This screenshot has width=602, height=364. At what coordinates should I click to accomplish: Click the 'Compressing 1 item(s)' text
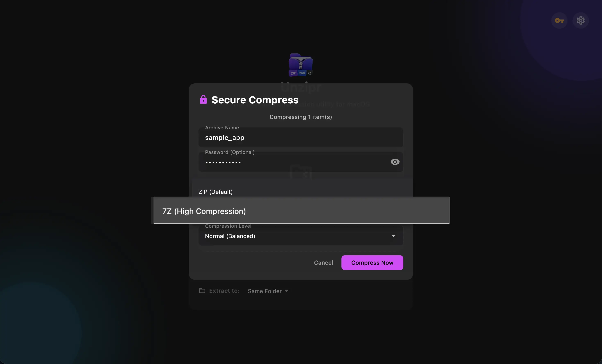click(x=301, y=117)
